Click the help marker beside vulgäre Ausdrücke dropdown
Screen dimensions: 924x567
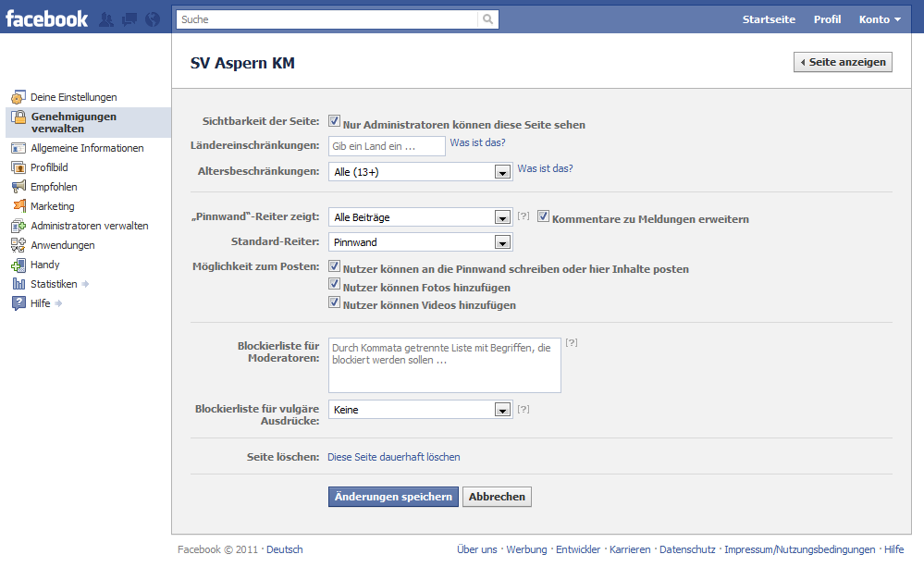coord(524,409)
